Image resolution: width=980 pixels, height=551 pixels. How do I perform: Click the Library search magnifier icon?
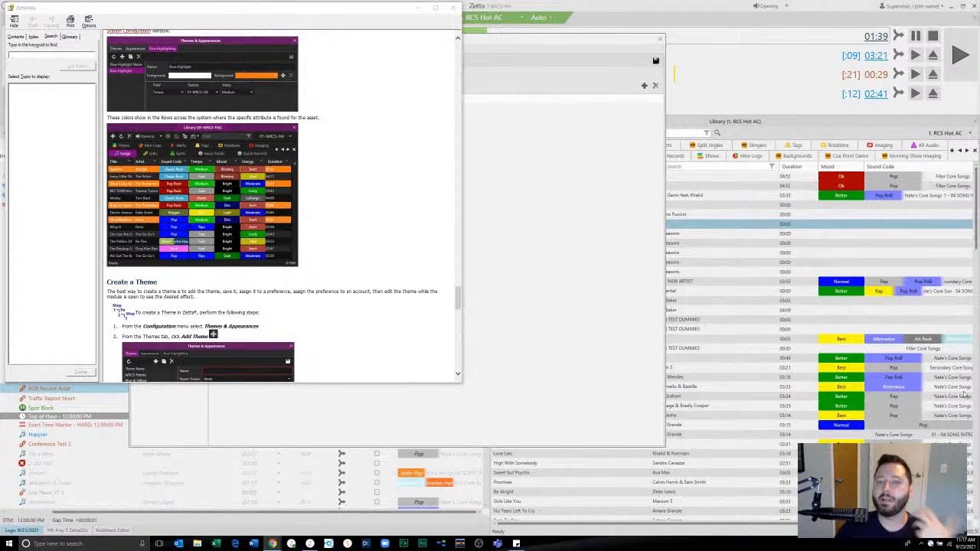717,133
